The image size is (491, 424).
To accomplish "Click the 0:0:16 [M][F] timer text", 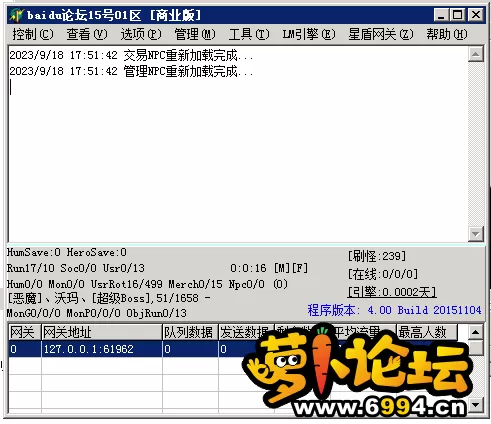I will [x=269, y=268].
